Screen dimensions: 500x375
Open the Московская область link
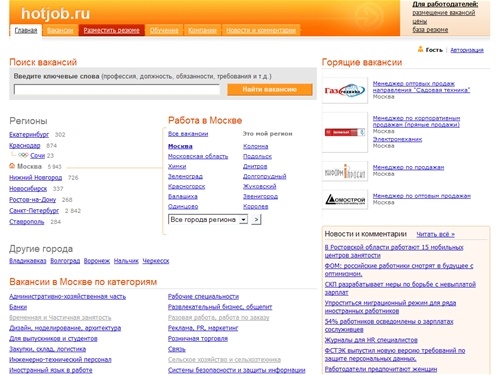(x=198, y=156)
